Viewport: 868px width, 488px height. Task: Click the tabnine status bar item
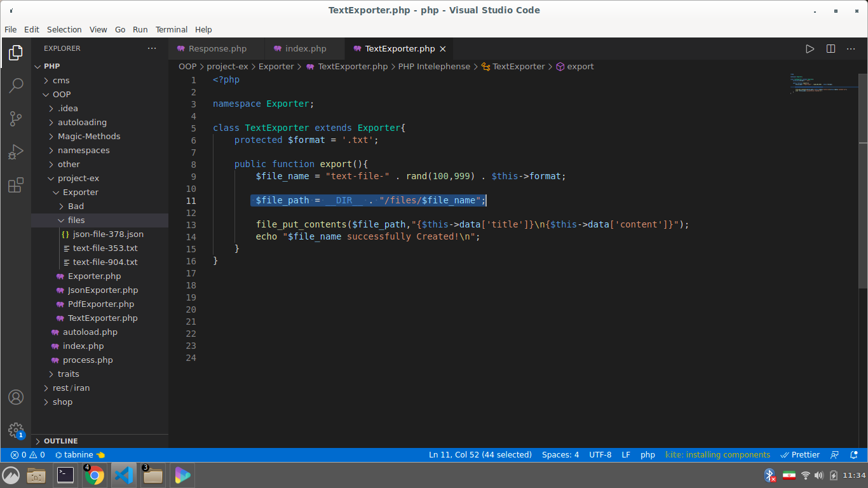(x=80, y=455)
